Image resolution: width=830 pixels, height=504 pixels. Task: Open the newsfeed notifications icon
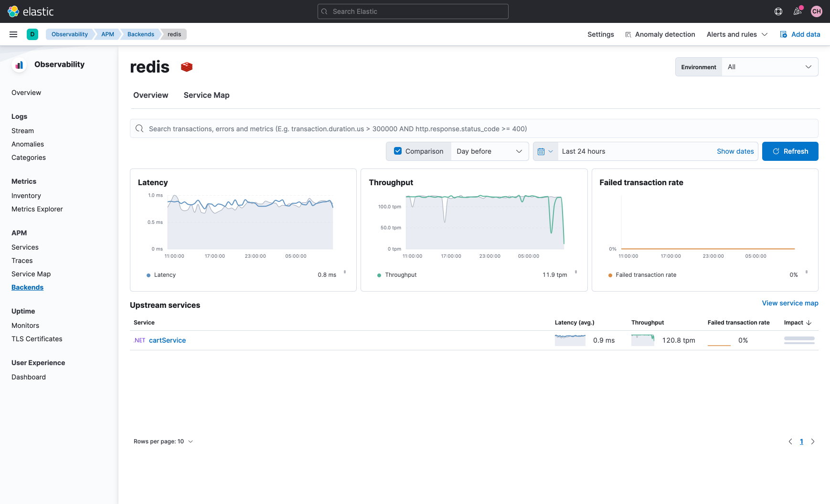(x=797, y=11)
